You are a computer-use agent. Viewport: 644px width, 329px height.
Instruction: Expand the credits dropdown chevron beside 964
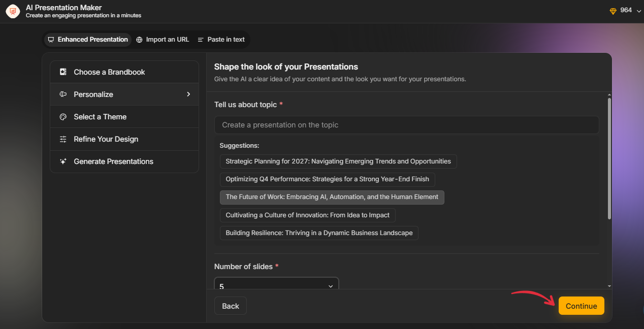[638, 11]
